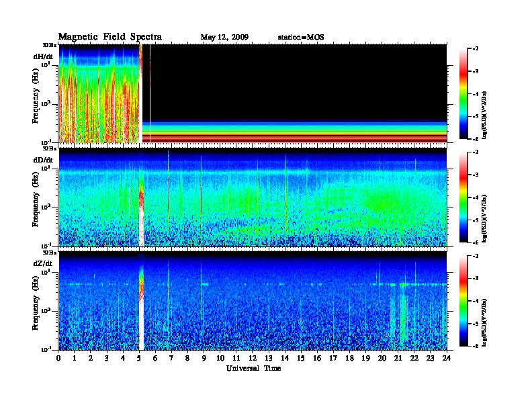The height and width of the screenshot is (411, 532).
Task: Click hour "16" on the Universal Time axis
Action: (x=317, y=359)
